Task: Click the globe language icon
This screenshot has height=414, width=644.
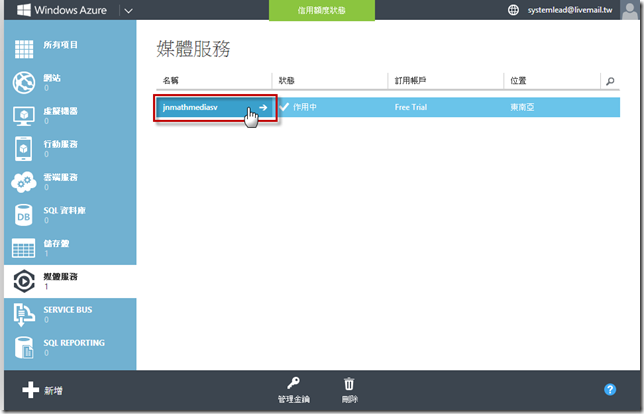Action: (x=513, y=10)
